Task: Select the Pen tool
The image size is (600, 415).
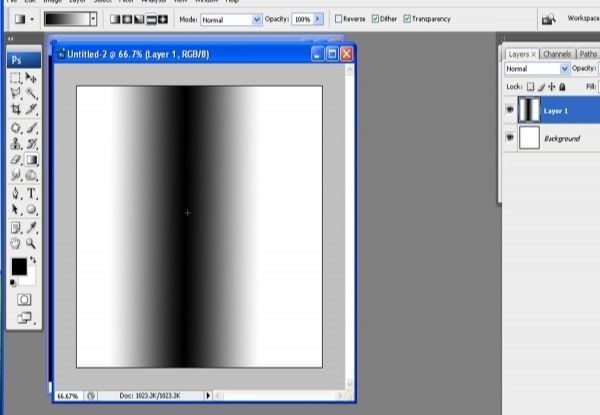Action: [15, 193]
